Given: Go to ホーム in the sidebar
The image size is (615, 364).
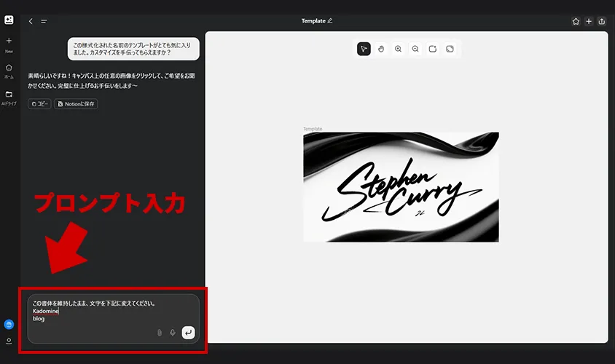Looking at the screenshot, I should click(9, 71).
